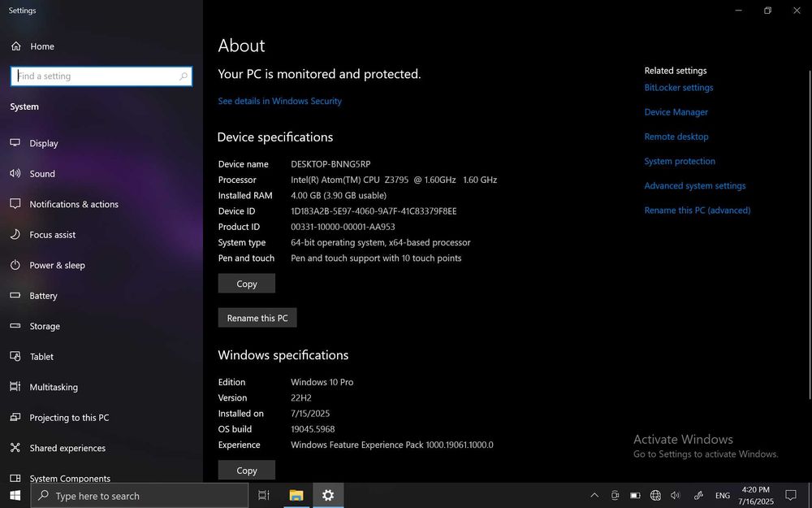Open BitLocker settings link
The height and width of the screenshot is (508, 812).
(678, 88)
